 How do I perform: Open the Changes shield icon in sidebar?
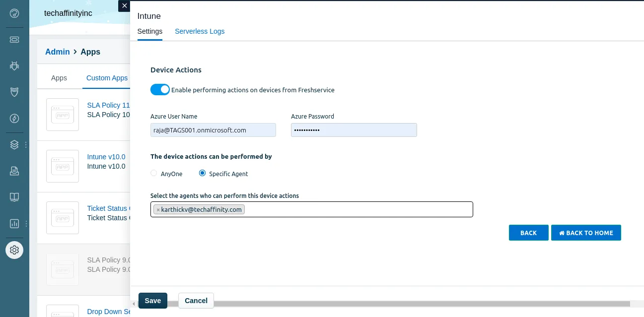coord(14,92)
